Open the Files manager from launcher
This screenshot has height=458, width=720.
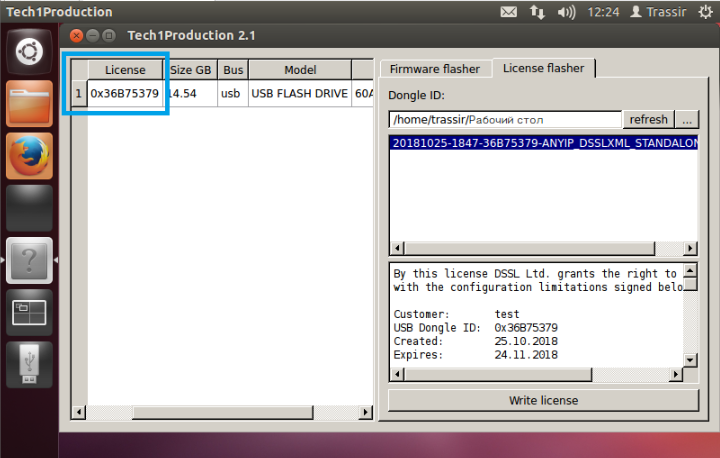29,103
